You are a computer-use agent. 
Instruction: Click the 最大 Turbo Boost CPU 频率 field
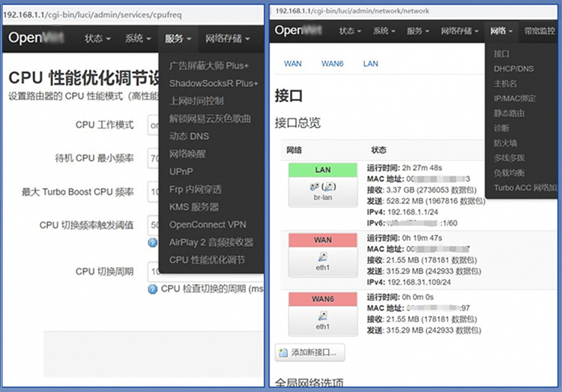(153, 192)
